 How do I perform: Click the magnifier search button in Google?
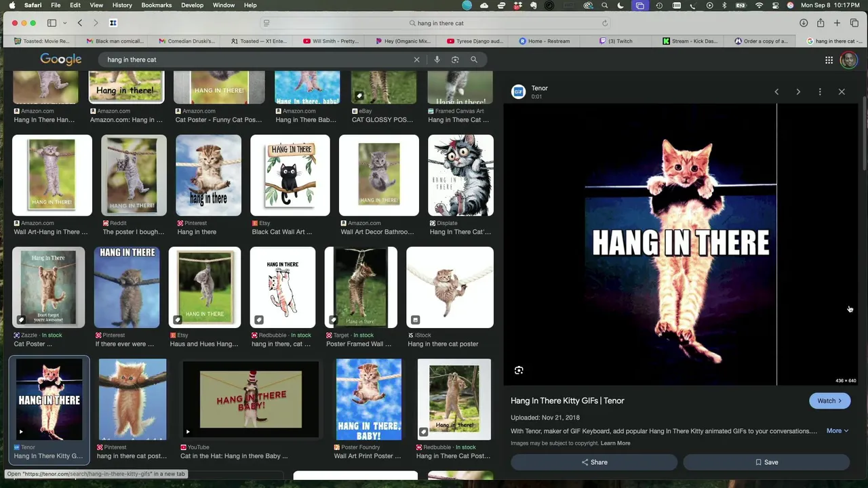point(474,60)
